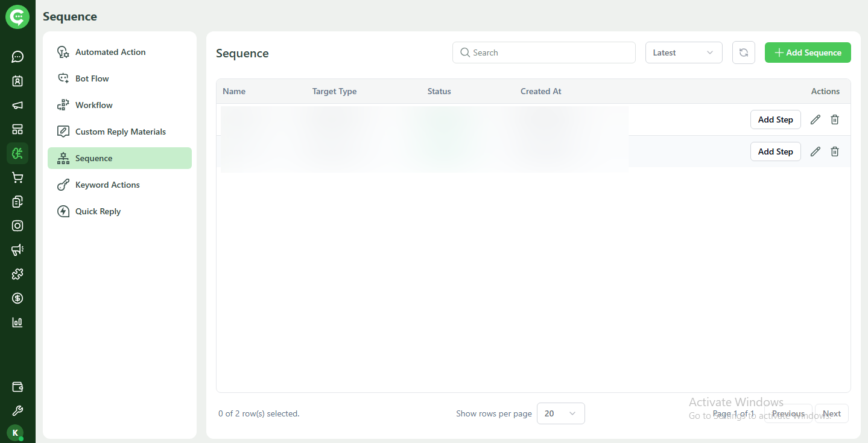The height and width of the screenshot is (443, 868).
Task: Click the Add Sequence button
Action: pyautogui.click(x=808, y=53)
